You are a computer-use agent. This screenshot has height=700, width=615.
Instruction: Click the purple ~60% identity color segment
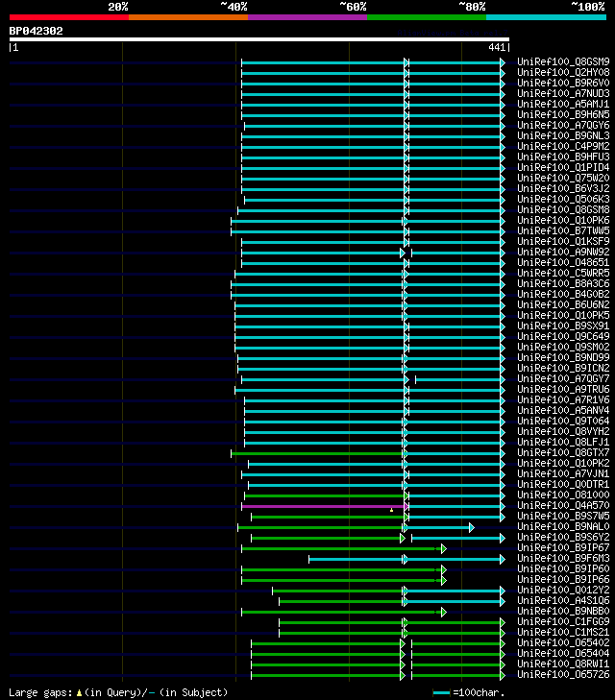click(x=307, y=17)
